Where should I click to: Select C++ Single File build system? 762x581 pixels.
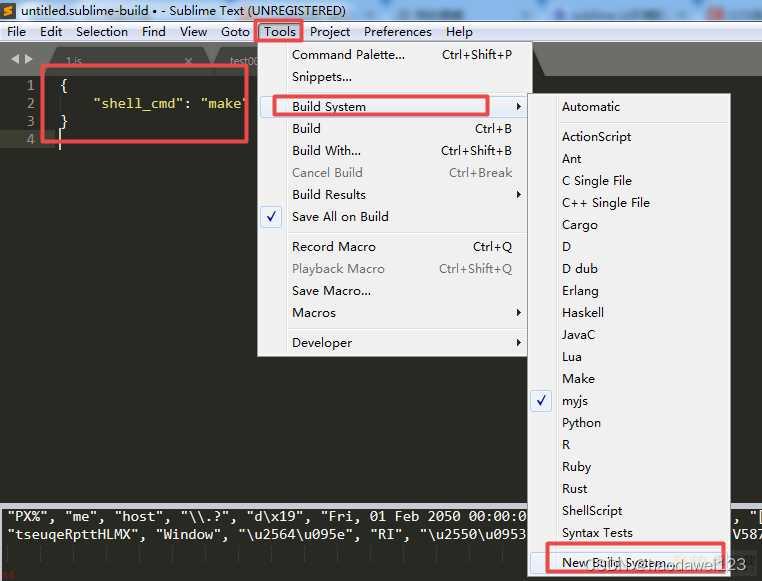630,203
